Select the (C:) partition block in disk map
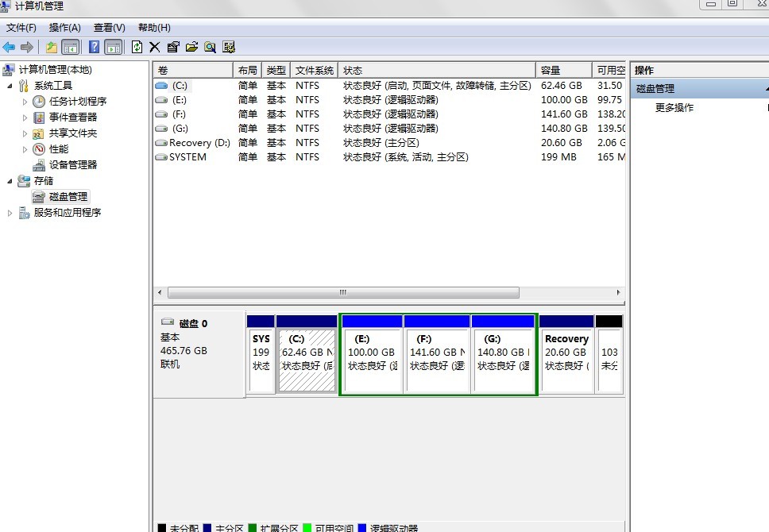Viewport: 769px width, 532px height. click(307, 355)
